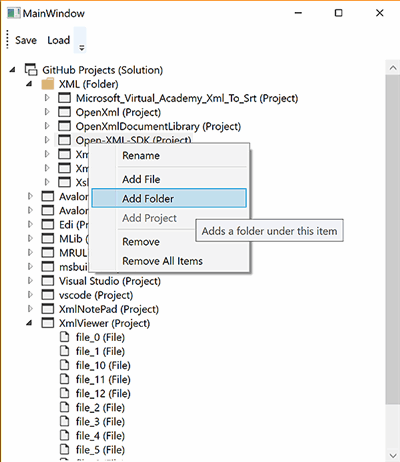This screenshot has width=400, height=462.
Task: Click the Load toolbar button
Action: (x=58, y=40)
